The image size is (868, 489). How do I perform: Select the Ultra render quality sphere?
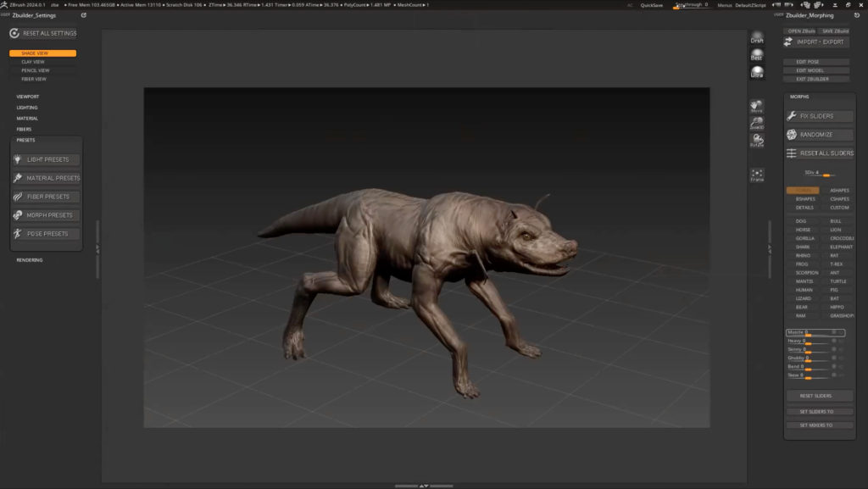[x=757, y=71]
